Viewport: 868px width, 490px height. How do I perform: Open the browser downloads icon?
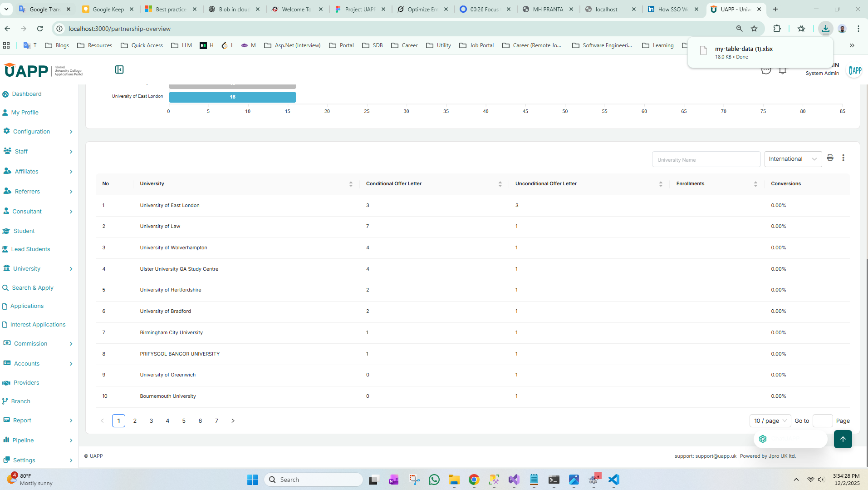pos(825,29)
